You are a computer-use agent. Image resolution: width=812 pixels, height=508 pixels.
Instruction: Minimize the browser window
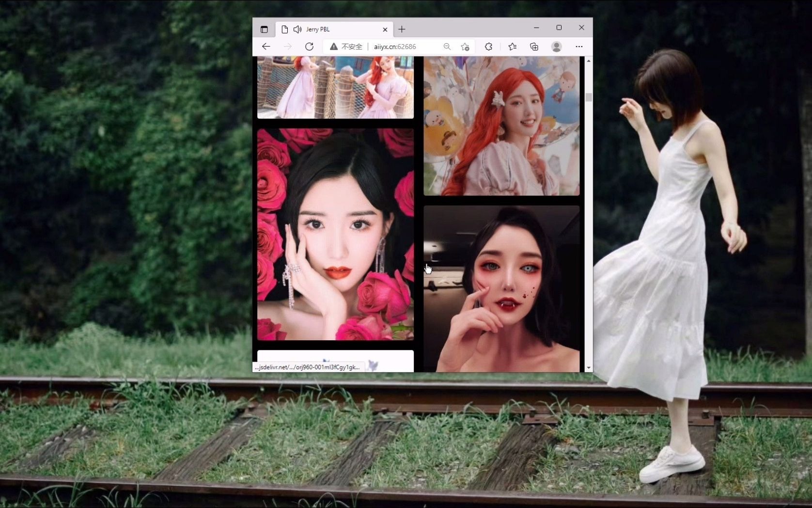tap(536, 28)
